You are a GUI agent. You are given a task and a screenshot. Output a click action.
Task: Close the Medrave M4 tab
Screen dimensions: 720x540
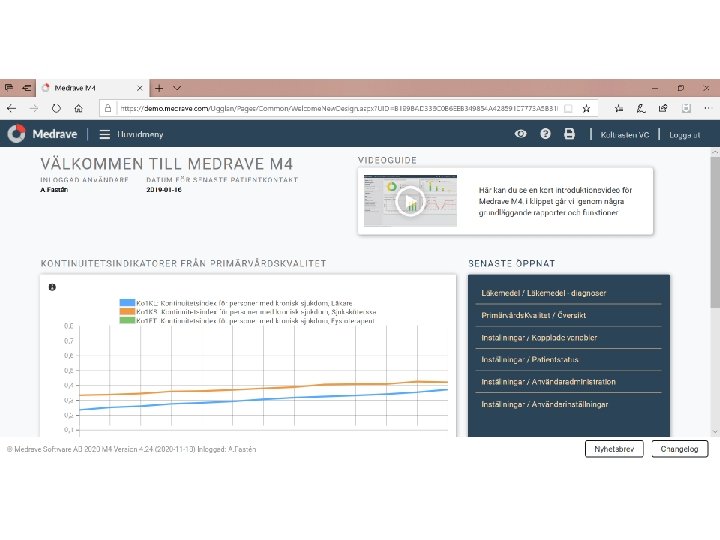click(140, 88)
